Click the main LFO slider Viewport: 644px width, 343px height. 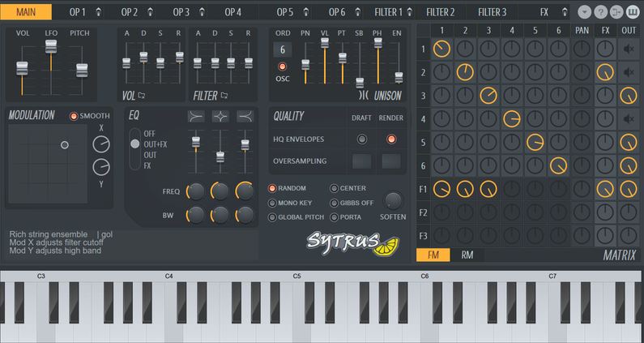(x=51, y=46)
